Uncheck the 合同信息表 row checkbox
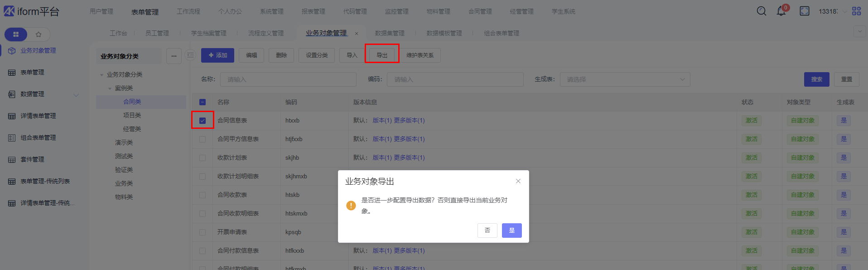Screen dimensions: 868x270 tap(203, 121)
